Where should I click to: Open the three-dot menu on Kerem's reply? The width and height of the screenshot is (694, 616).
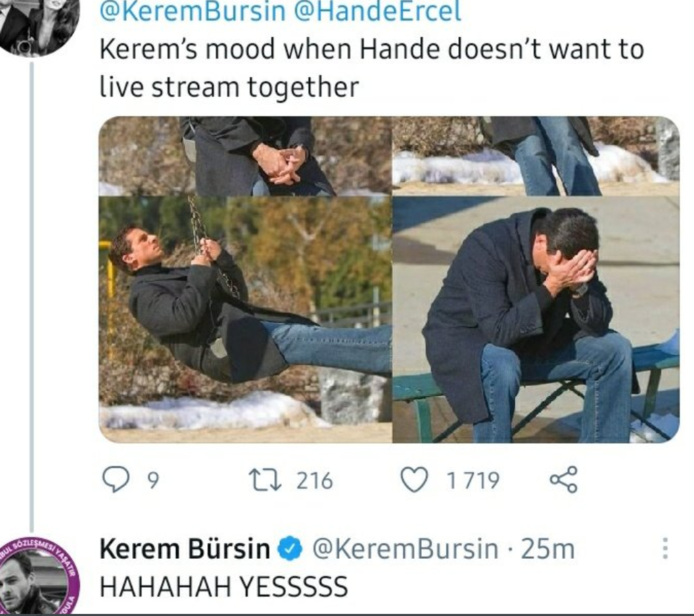[x=664, y=548]
